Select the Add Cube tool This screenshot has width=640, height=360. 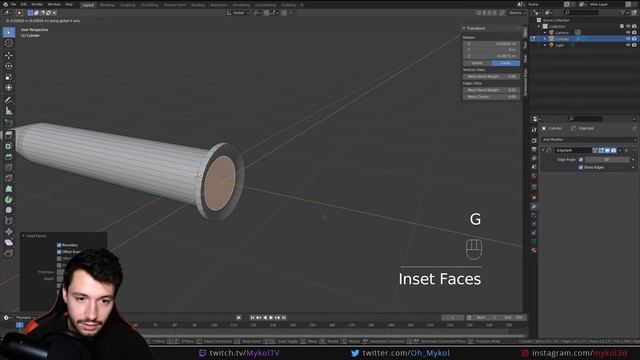point(9,123)
